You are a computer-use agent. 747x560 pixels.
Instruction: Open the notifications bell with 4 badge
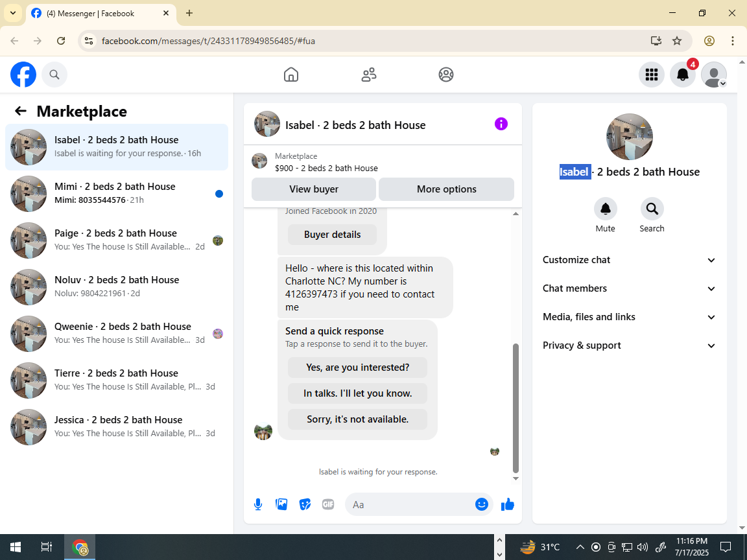683,75
